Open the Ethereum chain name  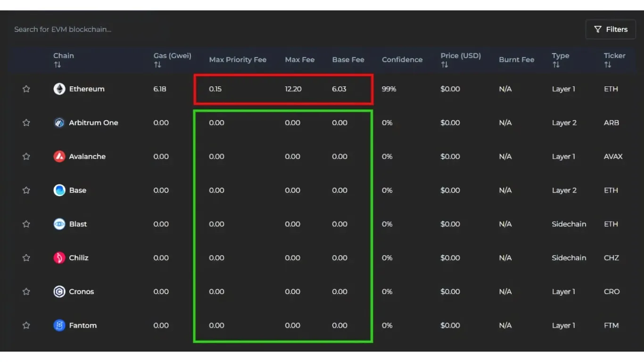tap(87, 89)
